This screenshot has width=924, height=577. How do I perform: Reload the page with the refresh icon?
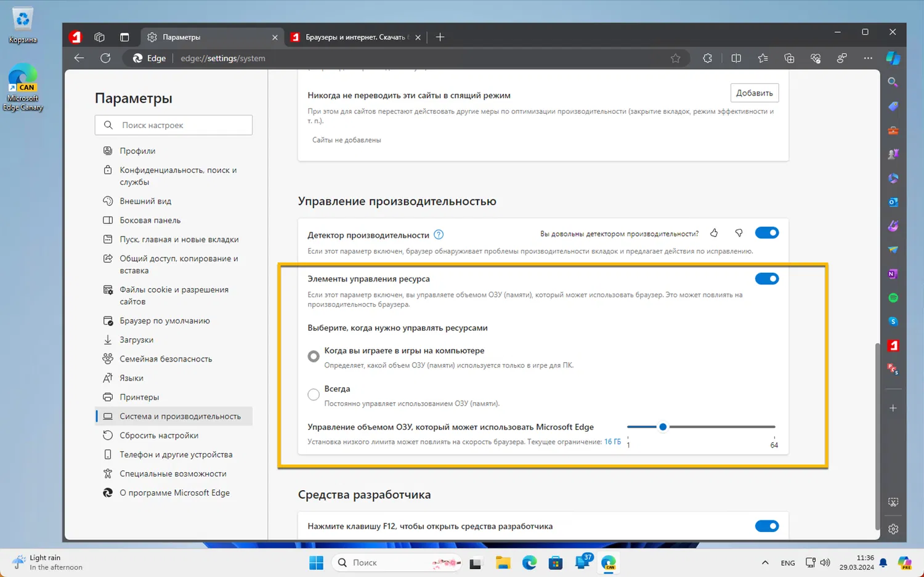click(105, 58)
